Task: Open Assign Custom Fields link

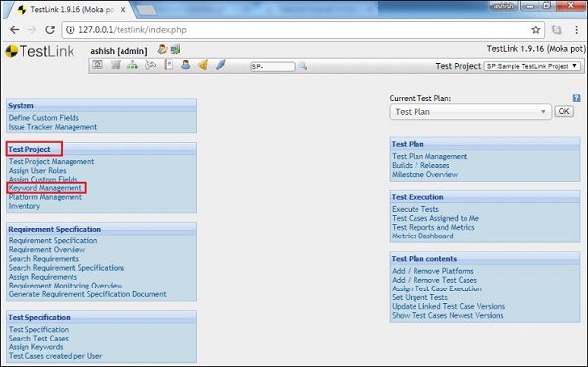Action: (43, 180)
